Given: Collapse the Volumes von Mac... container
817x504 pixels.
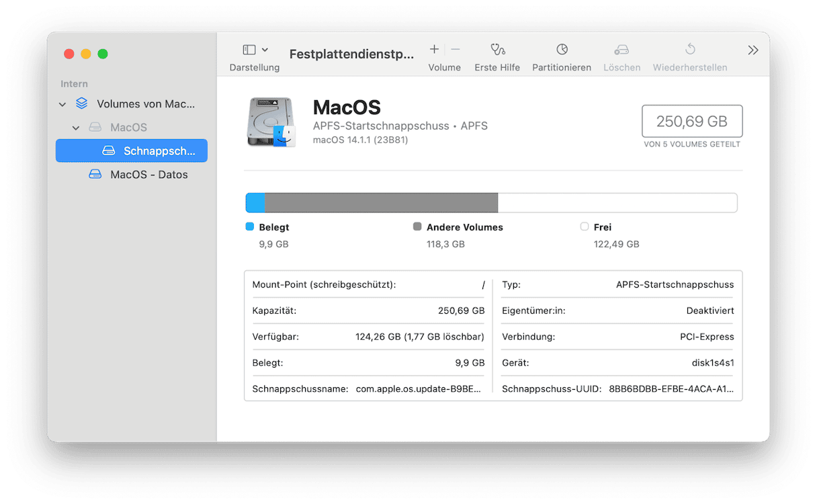Looking at the screenshot, I should click(62, 104).
